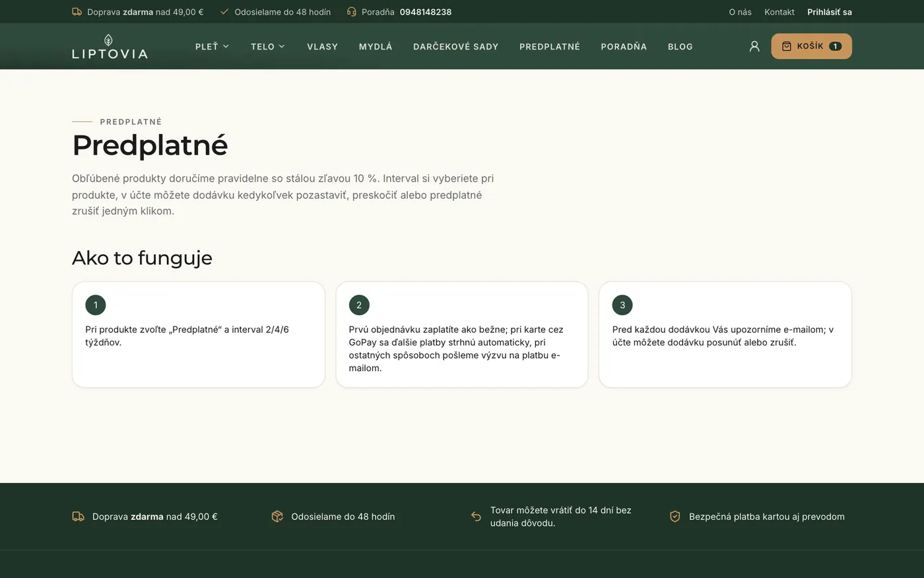This screenshot has width=924, height=578.
Task: Open the Kontakt link
Action: point(779,12)
